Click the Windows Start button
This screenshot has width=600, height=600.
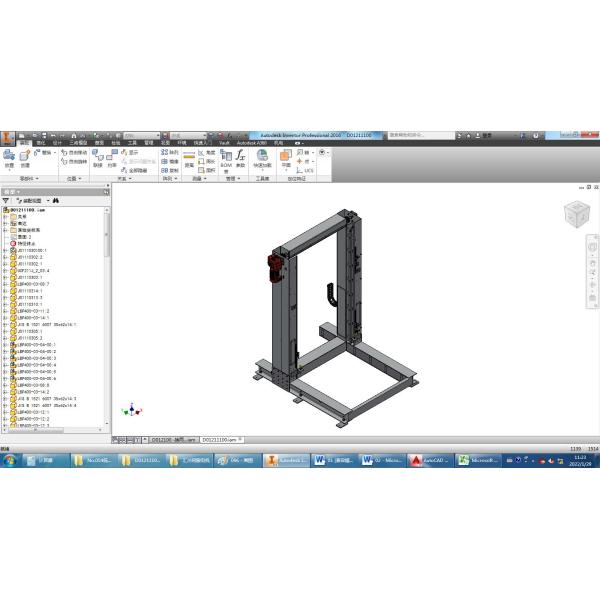pos(10,461)
